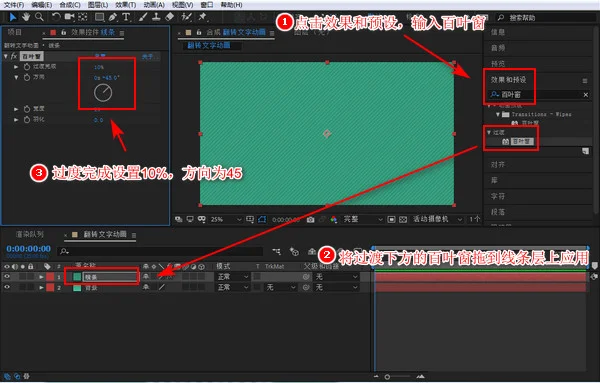
Task: Open the 效果(T) menu
Action: click(126, 5)
